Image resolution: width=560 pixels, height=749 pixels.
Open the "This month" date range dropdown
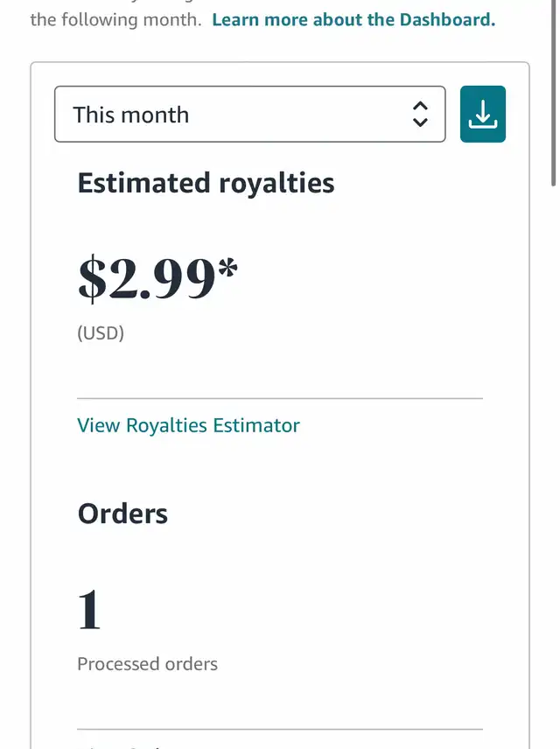click(x=249, y=114)
